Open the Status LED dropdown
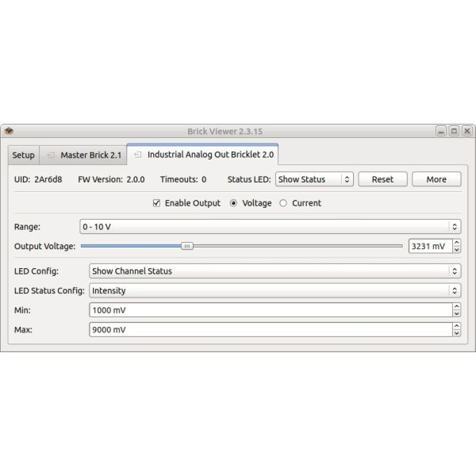476x476 pixels. (x=314, y=179)
